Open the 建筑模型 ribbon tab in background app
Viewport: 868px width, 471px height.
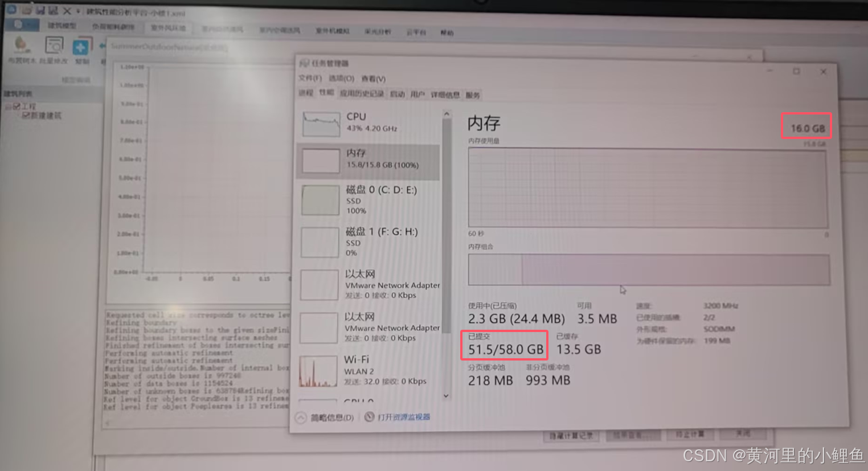click(x=62, y=26)
